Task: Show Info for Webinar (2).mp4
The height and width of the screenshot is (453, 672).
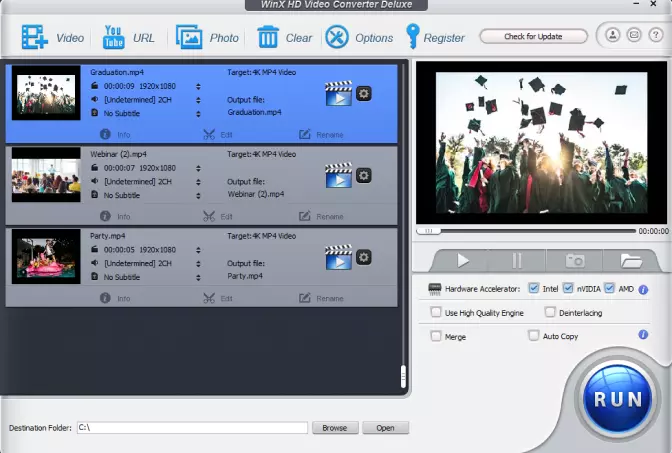Action: click(115, 216)
